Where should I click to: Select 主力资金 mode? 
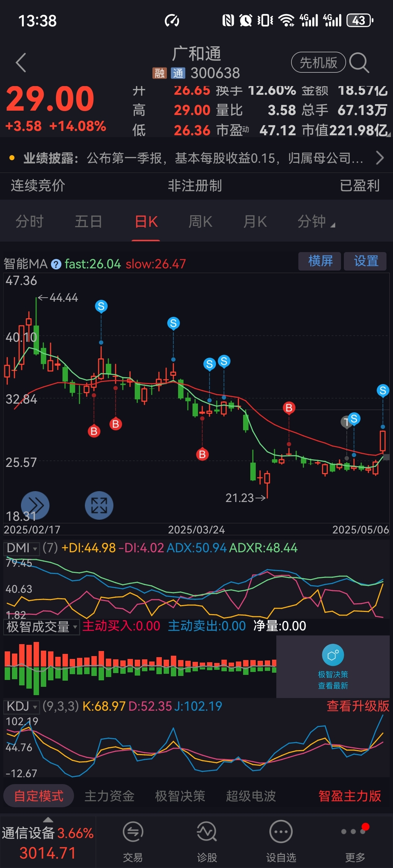(109, 796)
